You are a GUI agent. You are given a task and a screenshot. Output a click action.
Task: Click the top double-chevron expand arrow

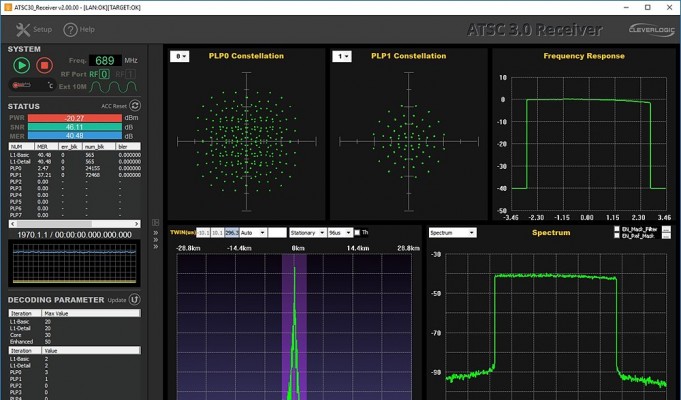pyautogui.click(x=155, y=233)
